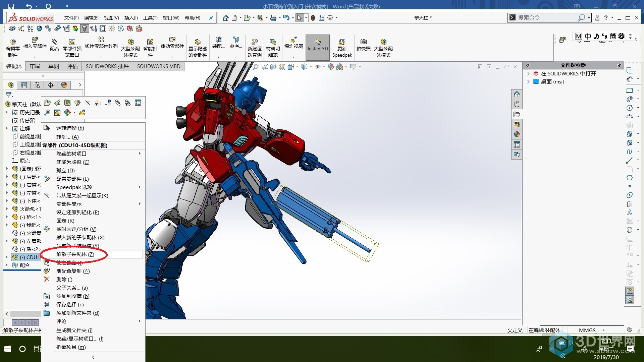This screenshot has height=362, width=644.
Task: Click Smart Fasteners (智能扣件) icon
Action: [150, 48]
